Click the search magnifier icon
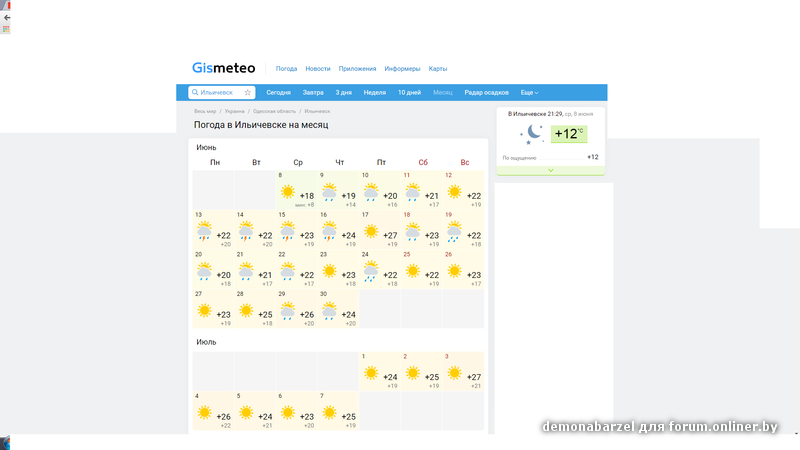 tap(195, 92)
